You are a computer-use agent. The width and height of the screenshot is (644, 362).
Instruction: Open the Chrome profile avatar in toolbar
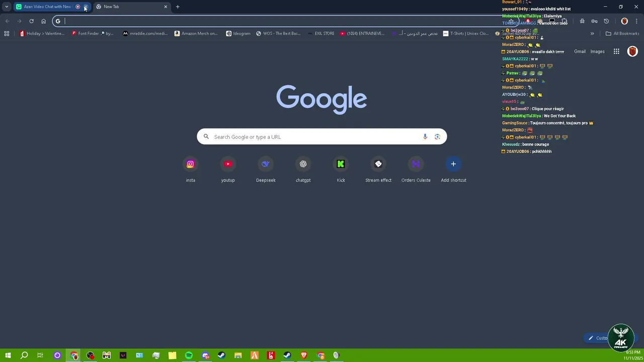(x=624, y=21)
